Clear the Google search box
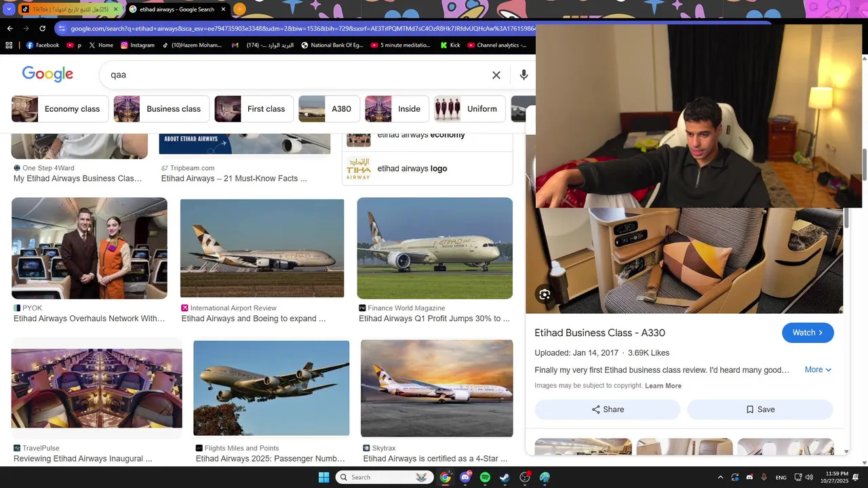This screenshot has height=488, width=868. [x=496, y=75]
